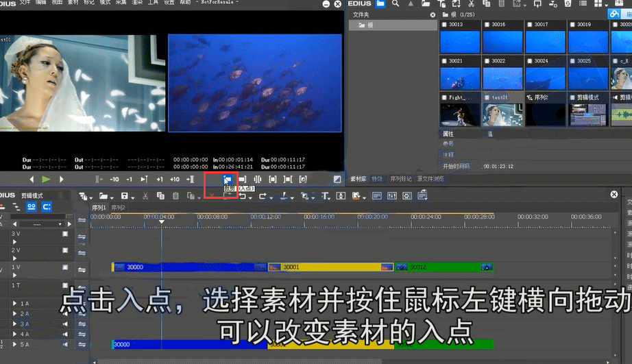
Task: Open the timeline open-project folder icon
Action: point(104,196)
